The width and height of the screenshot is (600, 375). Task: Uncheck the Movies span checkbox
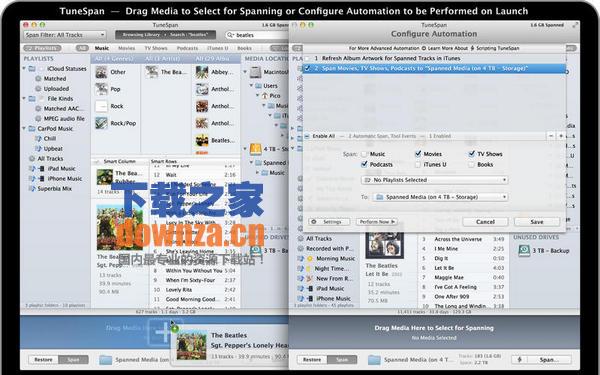click(418, 154)
